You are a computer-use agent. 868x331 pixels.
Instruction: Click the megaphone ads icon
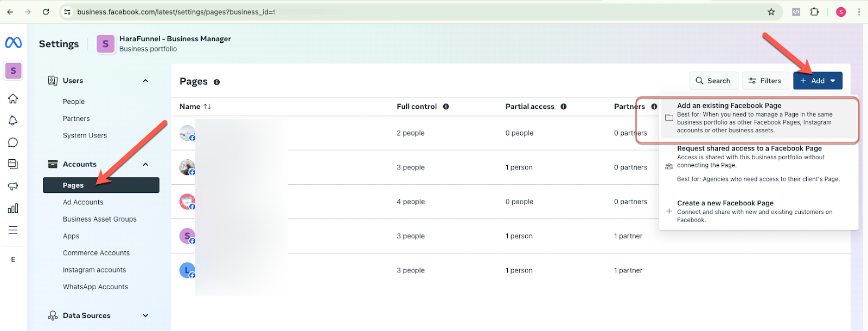(13, 186)
